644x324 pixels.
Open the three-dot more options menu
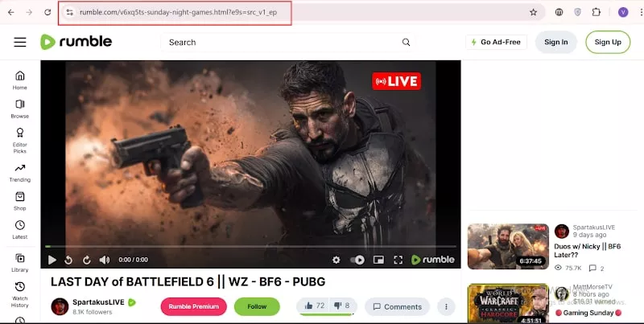pyautogui.click(x=446, y=306)
